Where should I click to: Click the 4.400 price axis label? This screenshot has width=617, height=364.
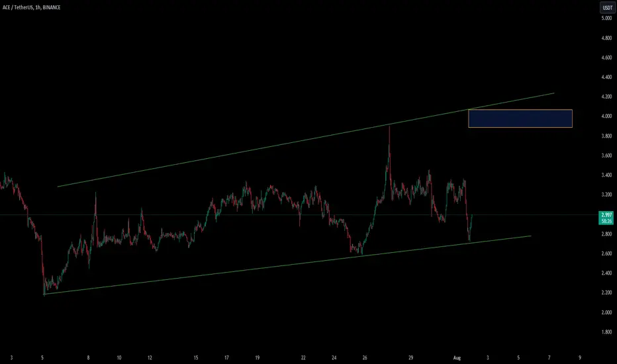click(606, 77)
